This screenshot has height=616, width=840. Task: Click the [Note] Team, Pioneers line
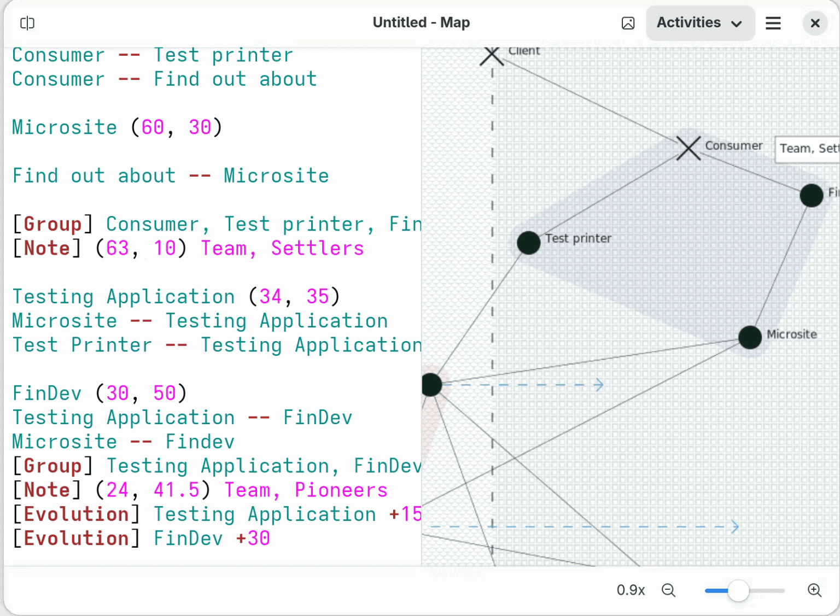[x=200, y=490]
